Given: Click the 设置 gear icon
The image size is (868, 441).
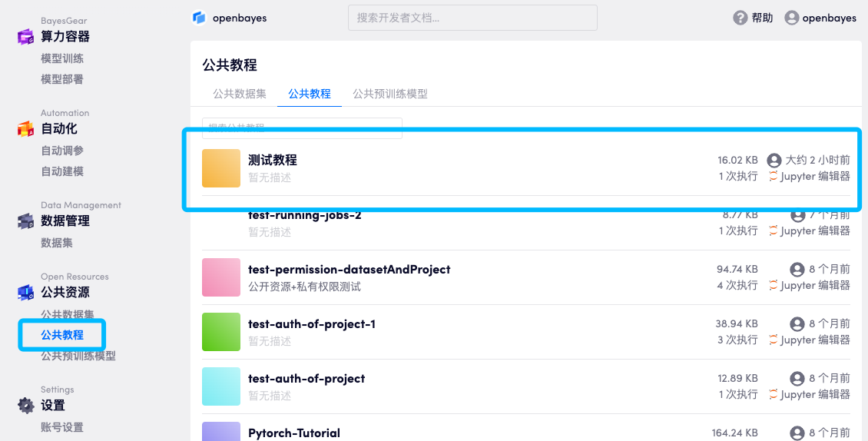Looking at the screenshot, I should point(26,405).
